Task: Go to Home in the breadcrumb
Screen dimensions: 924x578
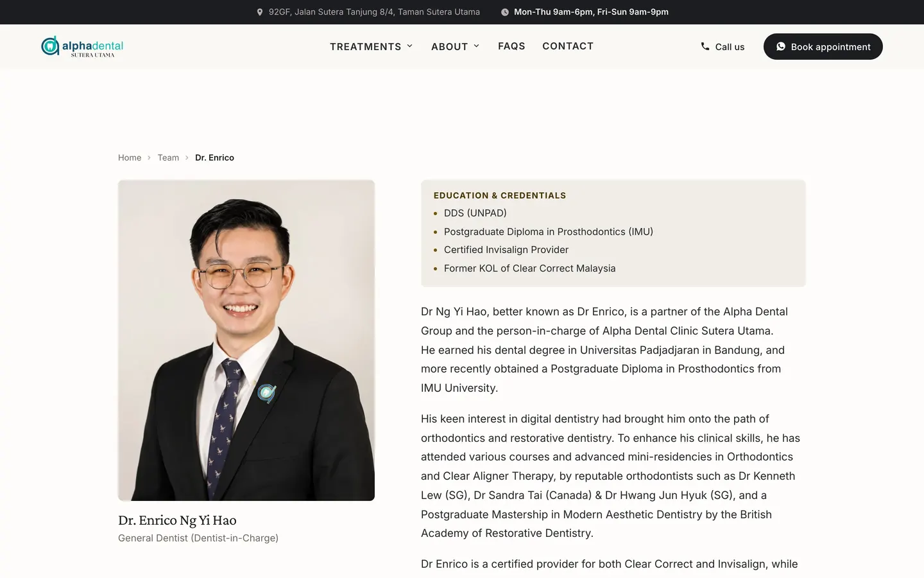Action: pyautogui.click(x=130, y=157)
